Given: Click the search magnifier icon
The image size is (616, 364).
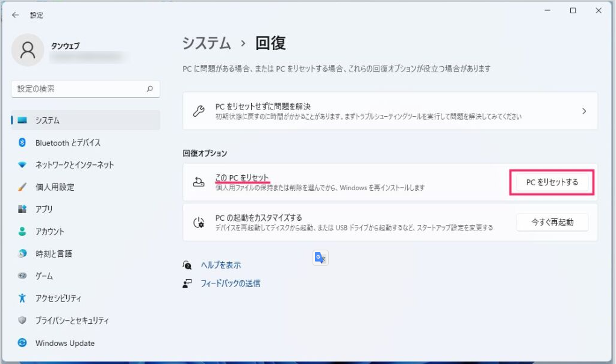Looking at the screenshot, I should pyautogui.click(x=150, y=88).
